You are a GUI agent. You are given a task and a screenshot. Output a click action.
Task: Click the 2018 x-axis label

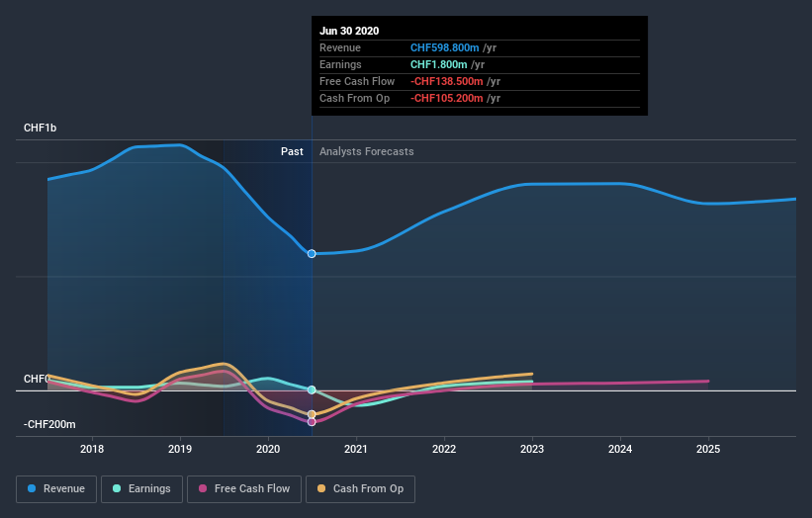[x=92, y=449]
